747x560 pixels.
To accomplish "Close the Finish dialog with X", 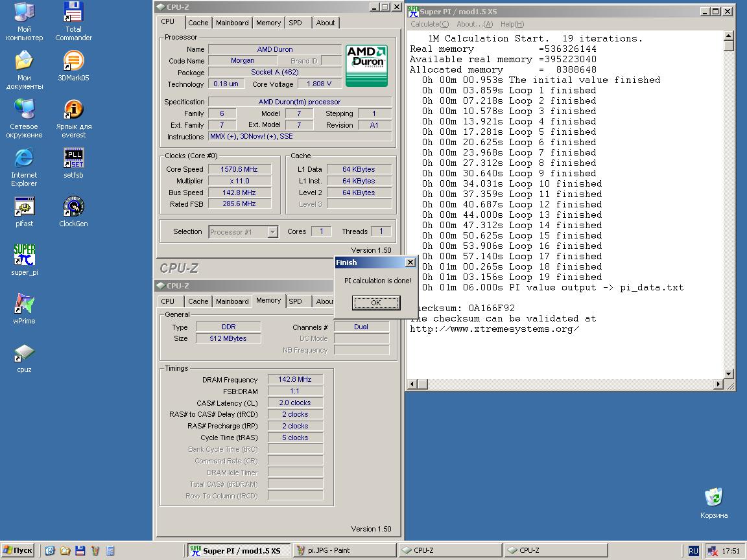I will click(x=410, y=262).
